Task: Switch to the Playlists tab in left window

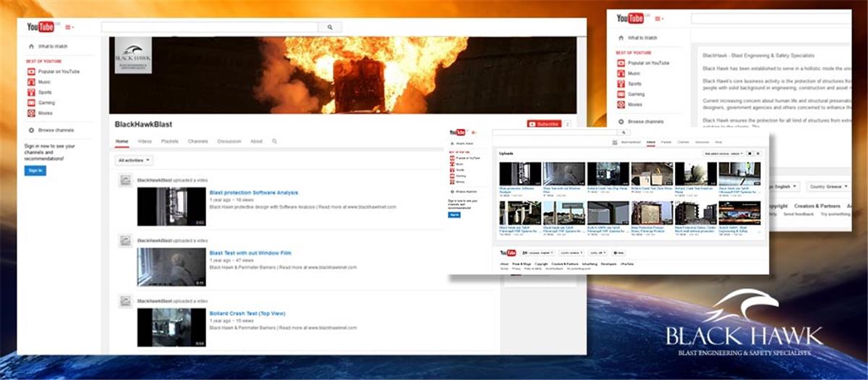Action: [170, 141]
